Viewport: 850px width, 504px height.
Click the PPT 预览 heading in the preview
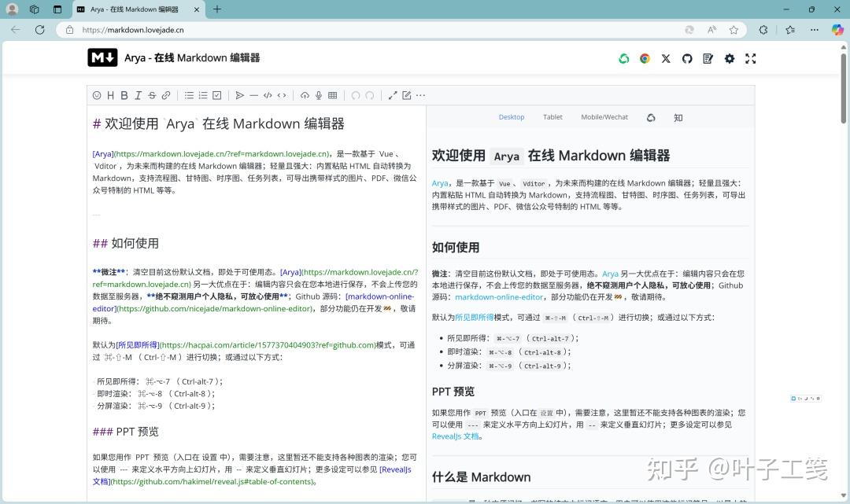pyautogui.click(x=453, y=392)
